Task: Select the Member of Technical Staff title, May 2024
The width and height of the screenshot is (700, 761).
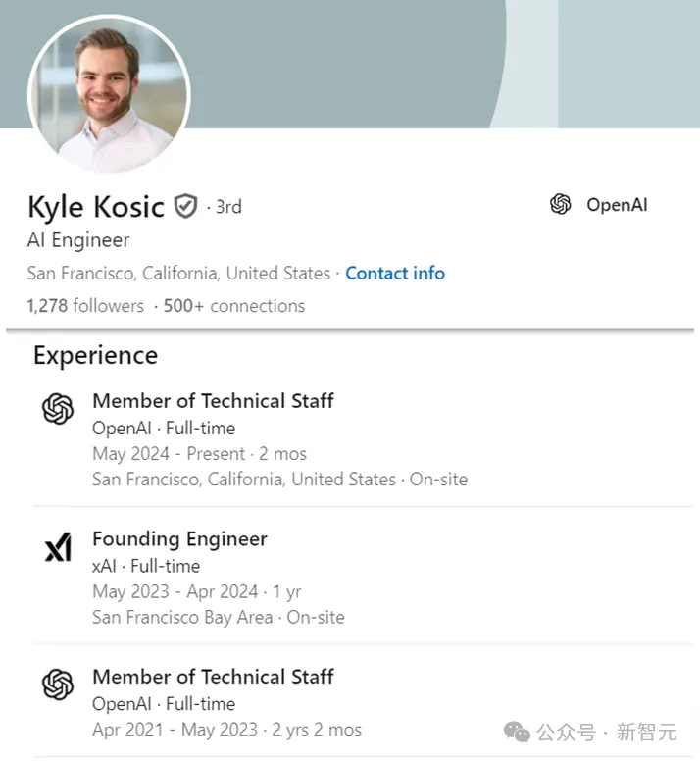Action: coord(213,401)
